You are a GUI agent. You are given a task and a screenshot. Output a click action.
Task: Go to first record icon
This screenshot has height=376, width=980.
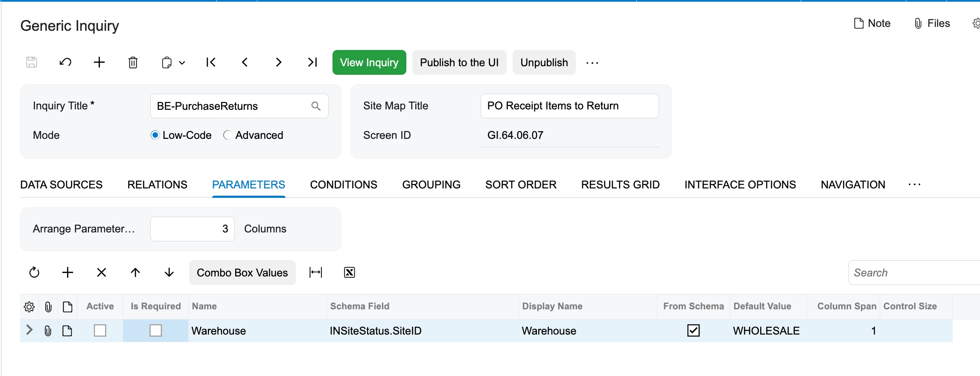(211, 62)
